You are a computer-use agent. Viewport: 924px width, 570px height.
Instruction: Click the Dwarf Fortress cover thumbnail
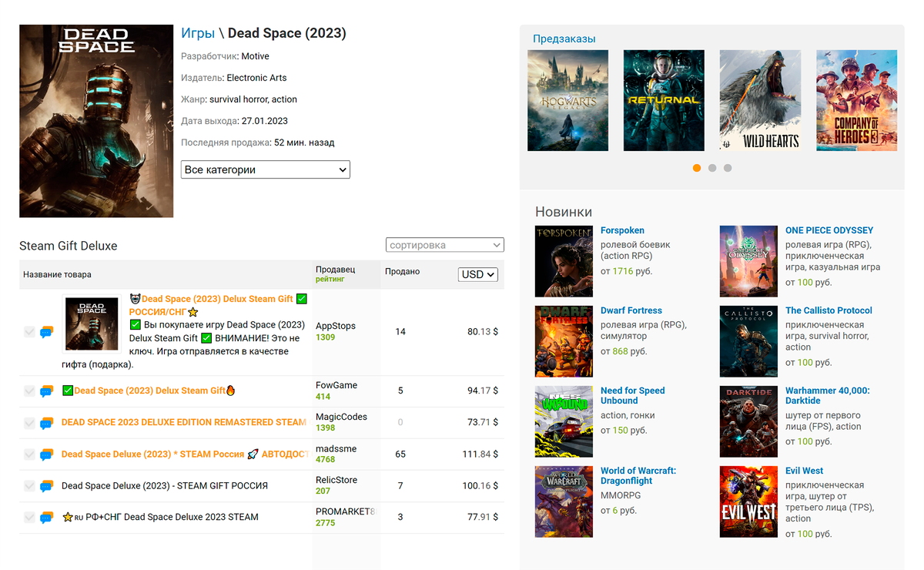564,341
